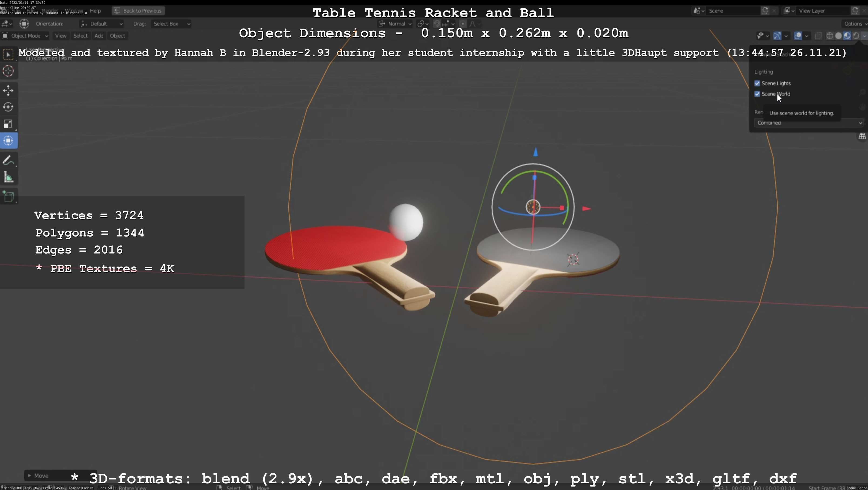Click the blue Z-axis gizmo arrow
This screenshot has height=490, width=868.
click(535, 152)
